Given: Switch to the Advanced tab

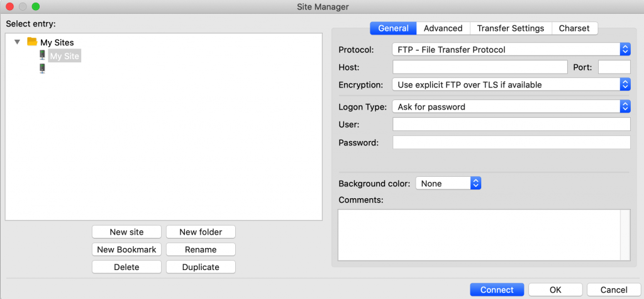Looking at the screenshot, I should point(443,28).
